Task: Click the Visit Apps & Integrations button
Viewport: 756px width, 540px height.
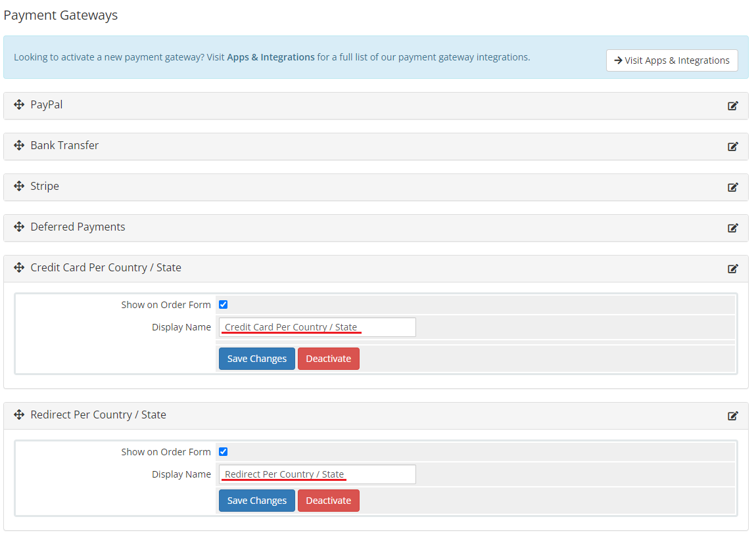Action: pyautogui.click(x=672, y=60)
